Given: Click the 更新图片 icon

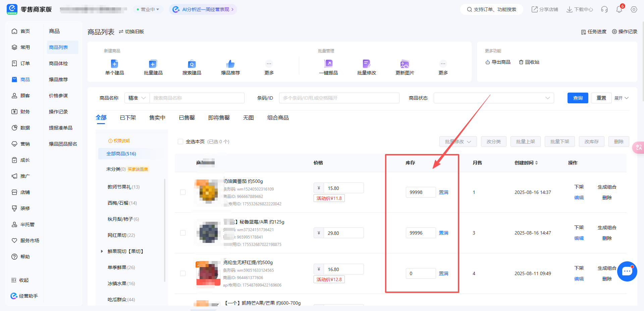Looking at the screenshot, I should click(x=404, y=67).
